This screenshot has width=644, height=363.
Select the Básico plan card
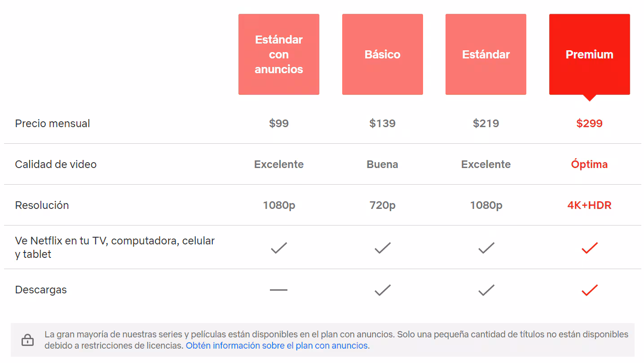pyautogui.click(x=382, y=54)
